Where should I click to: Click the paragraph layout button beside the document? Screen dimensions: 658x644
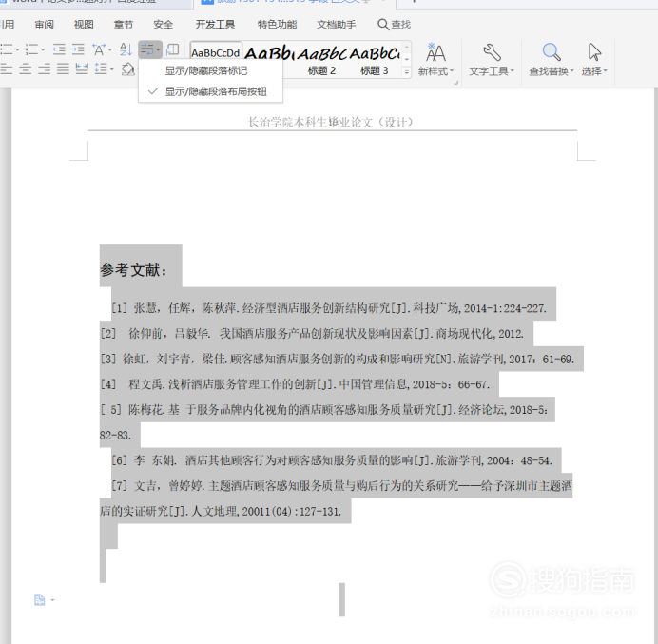point(39,600)
